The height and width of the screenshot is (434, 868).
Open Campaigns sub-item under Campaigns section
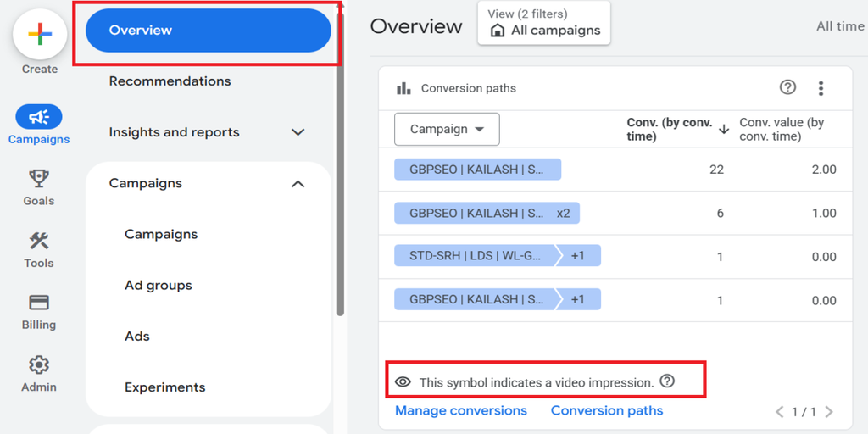[161, 234]
